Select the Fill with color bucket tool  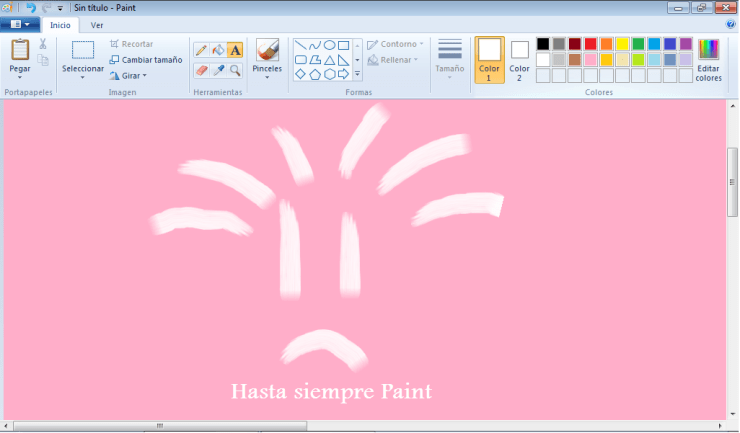pos(218,50)
